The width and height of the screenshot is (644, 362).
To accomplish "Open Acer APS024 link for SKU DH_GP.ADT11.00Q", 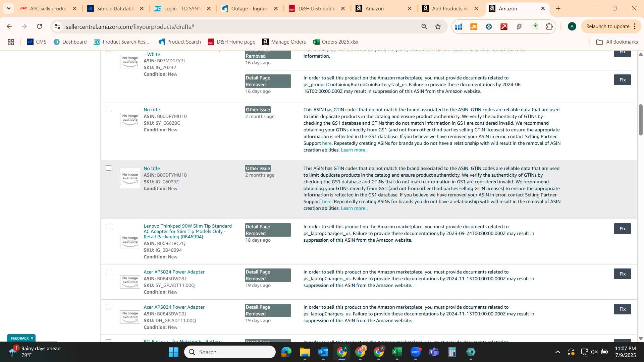I will [x=174, y=307].
